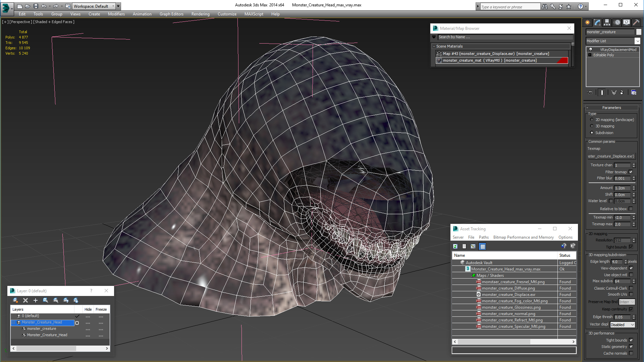Expand Editable Poly plus sign

point(590,55)
